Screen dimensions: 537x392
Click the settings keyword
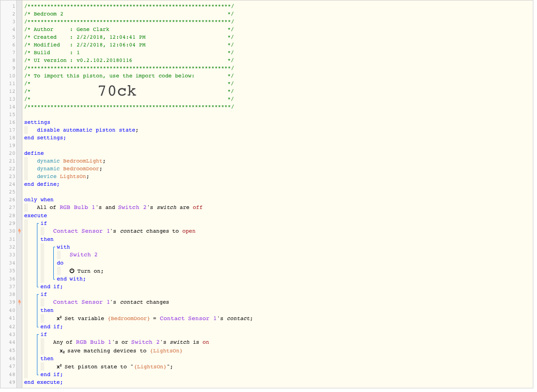click(x=37, y=122)
